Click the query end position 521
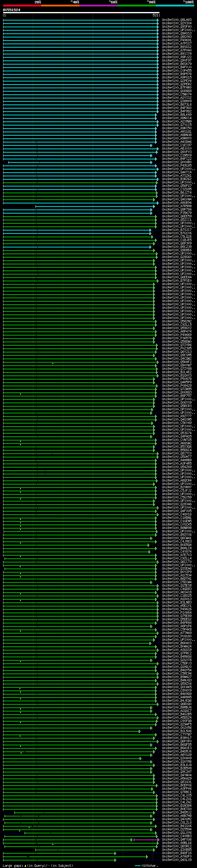 point(155,15)
